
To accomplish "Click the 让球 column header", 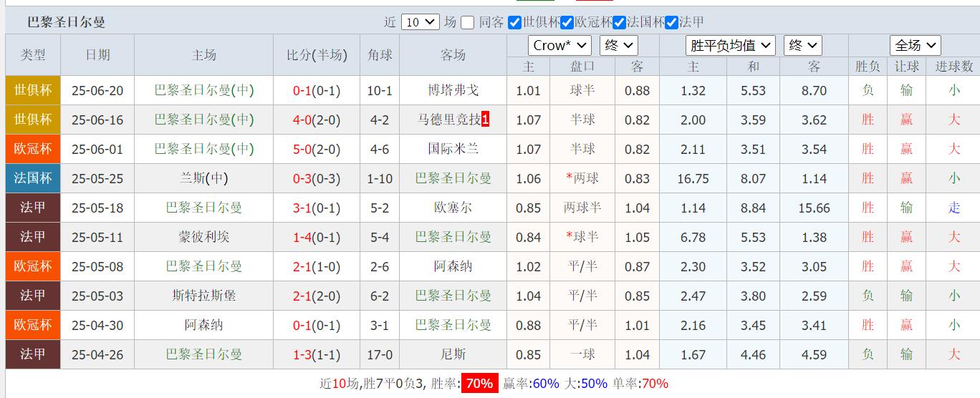I will point(907,66).
